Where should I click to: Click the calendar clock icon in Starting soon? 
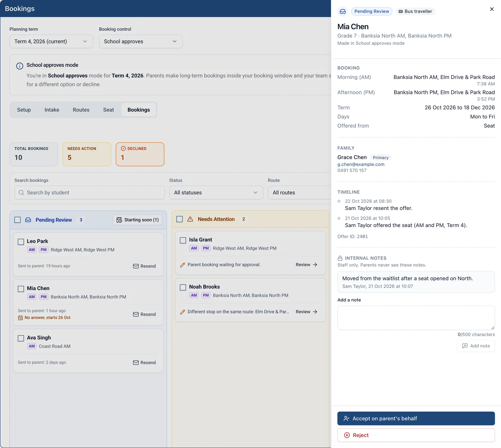[119, 220]
